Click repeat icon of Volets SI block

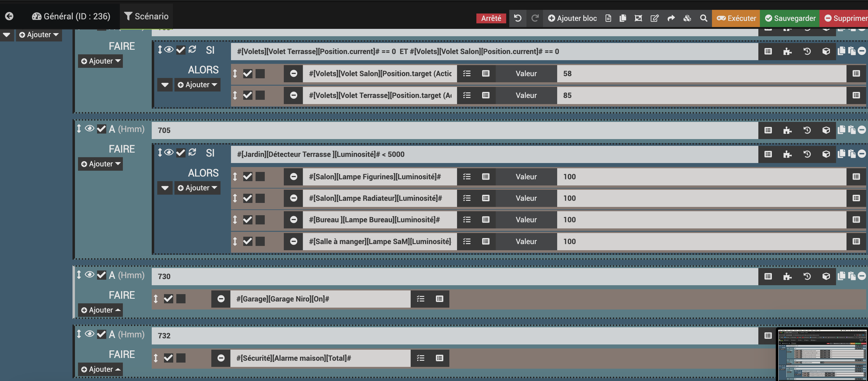[192, 49]
